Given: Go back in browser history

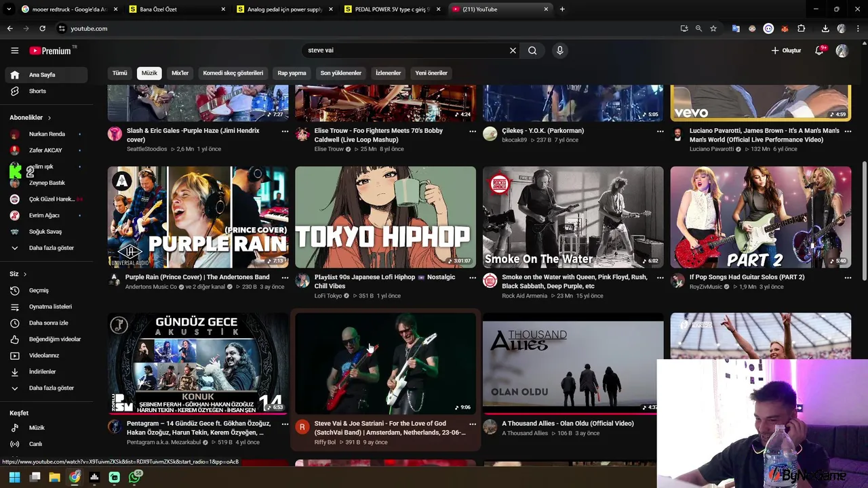Looking at the screenshot, I should click(9, 28).
